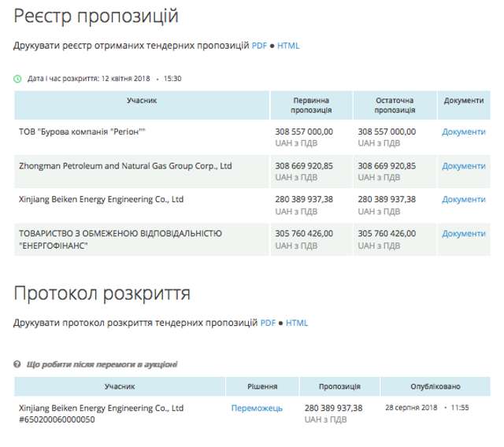
Task: Open HTML version of the opening protocol
Action: click(297, 323)
